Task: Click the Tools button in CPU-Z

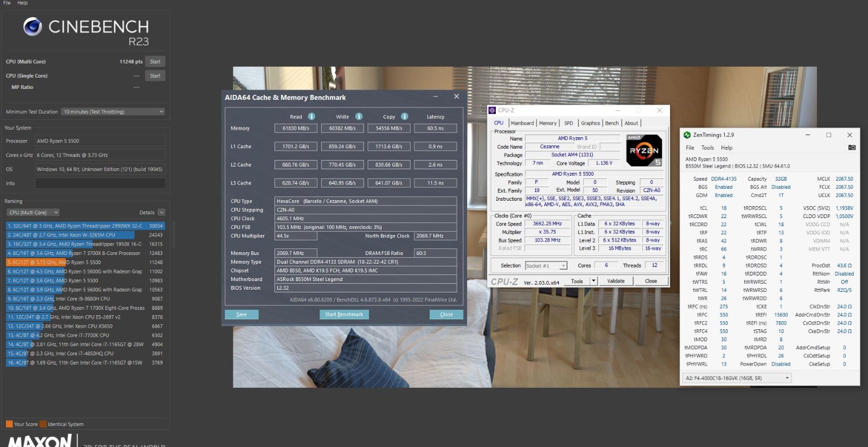Action: (577, 281)
